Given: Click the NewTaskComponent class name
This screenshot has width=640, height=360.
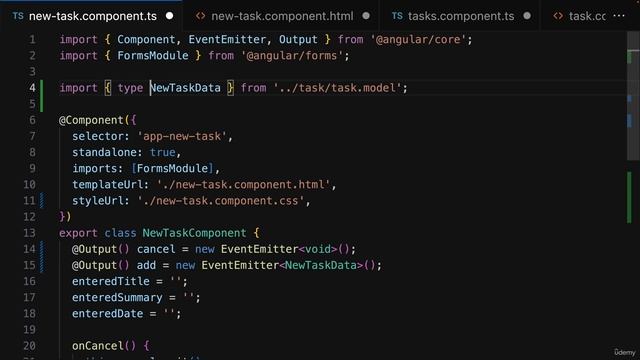Looking at the screenshot, I should pos(194,233).
